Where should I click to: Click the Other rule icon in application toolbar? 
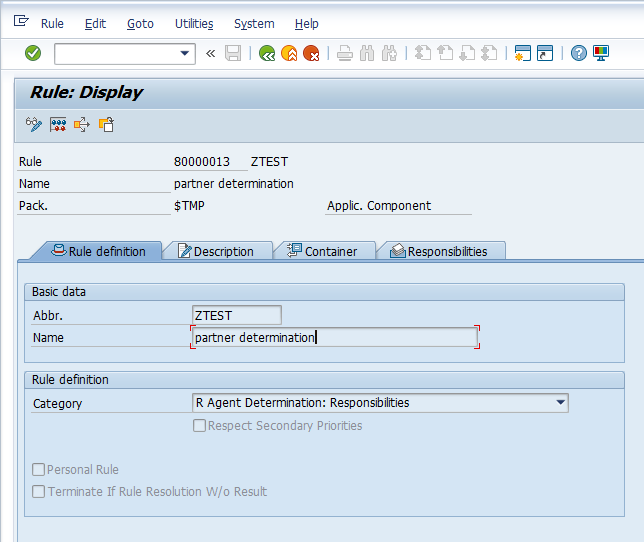click(x=106, y=124)
